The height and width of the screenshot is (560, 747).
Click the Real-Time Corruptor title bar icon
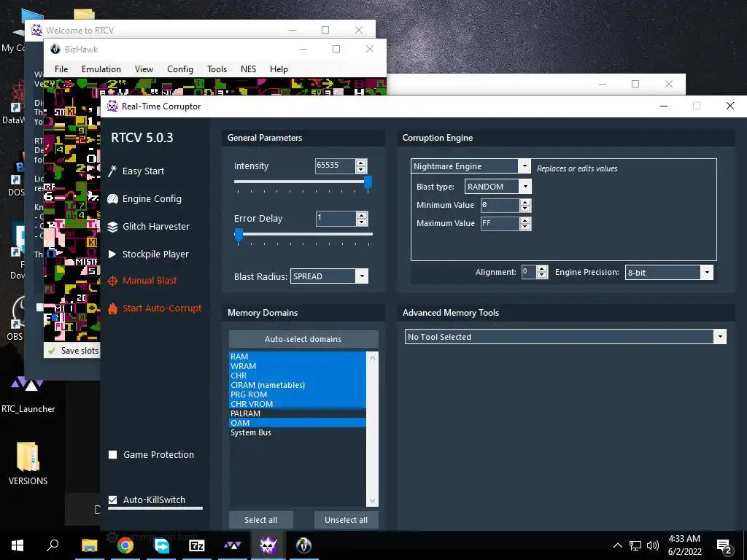point(112,106)
